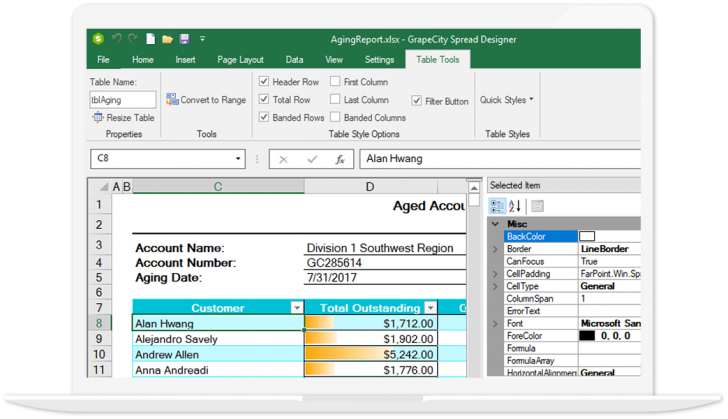This screenshot has height=419, width=728.
Task: Select row 10 header
Action: [x=99, y=354]
